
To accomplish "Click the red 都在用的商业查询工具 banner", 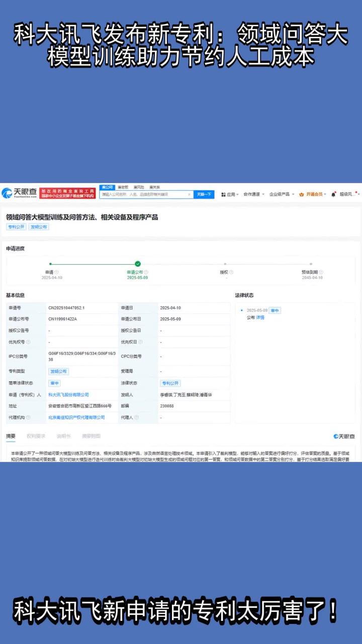I will point(68,194).
